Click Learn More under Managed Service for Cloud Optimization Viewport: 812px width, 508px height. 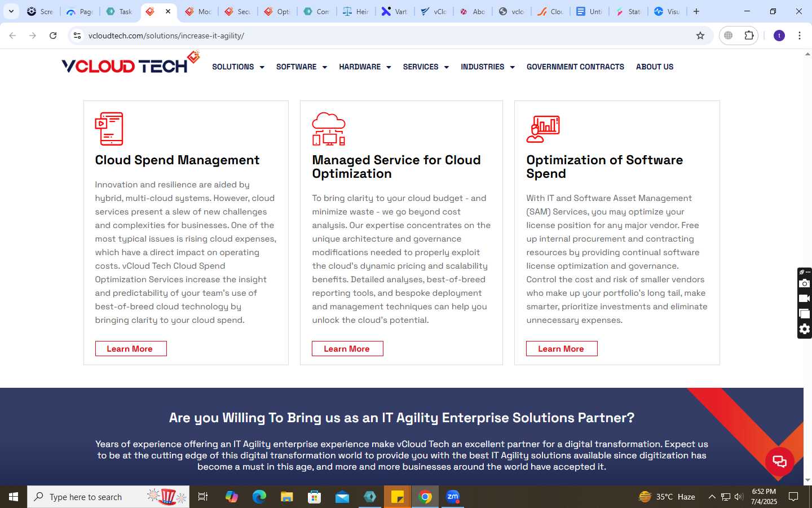[347, 349]
